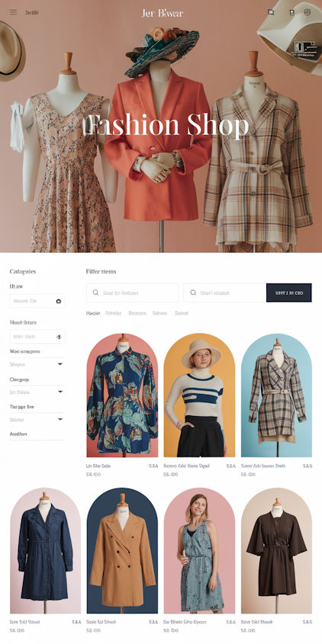The image size is (322, 644).
Task: Click the magnifier icon in the second search box
Action: (193, 293)
